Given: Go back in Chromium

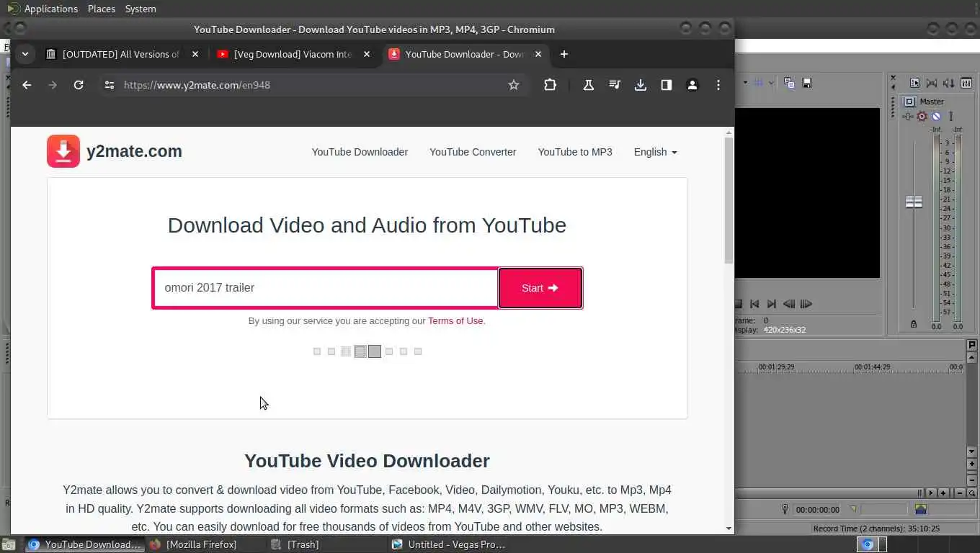Looking at the screenshot, I should coord(27,85).
